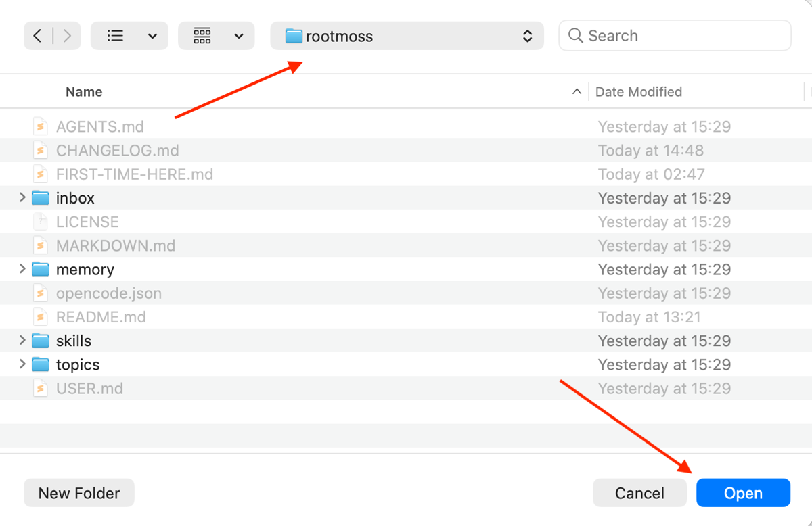Click the MARKDOWN.md file icon
This screenshot has width=812, height=526.
coord(41,245)
